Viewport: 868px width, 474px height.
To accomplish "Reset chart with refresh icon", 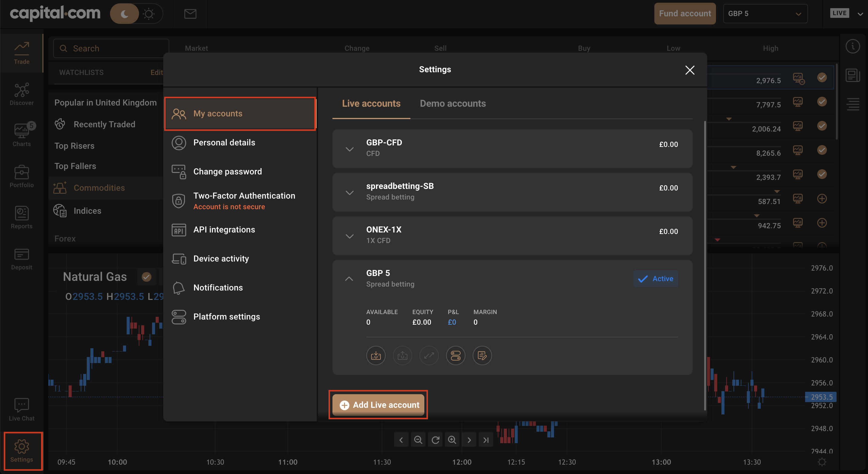I will pos(435,440).
